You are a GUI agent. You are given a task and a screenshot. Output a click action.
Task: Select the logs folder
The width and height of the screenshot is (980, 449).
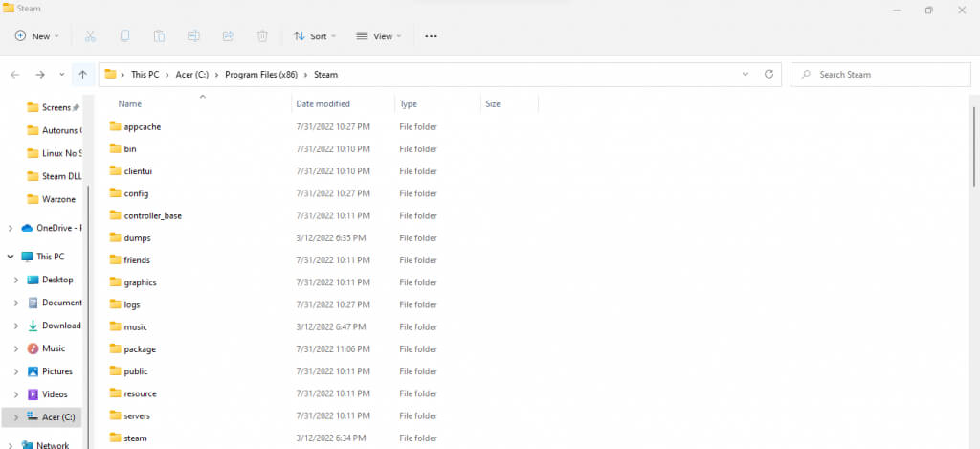point(132,305)
